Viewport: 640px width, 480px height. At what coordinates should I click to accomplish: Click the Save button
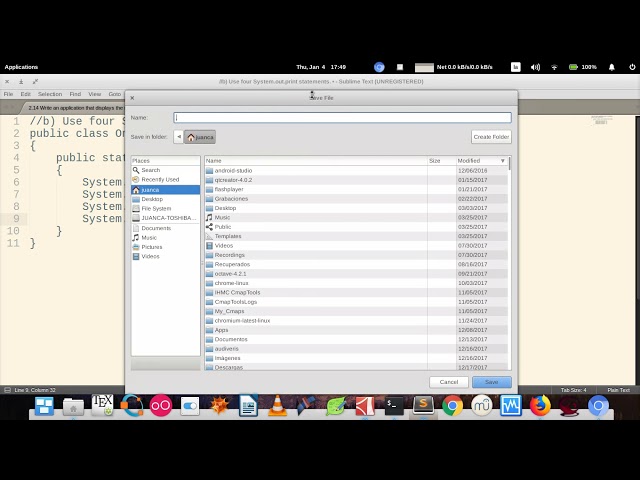click(491, 382)
